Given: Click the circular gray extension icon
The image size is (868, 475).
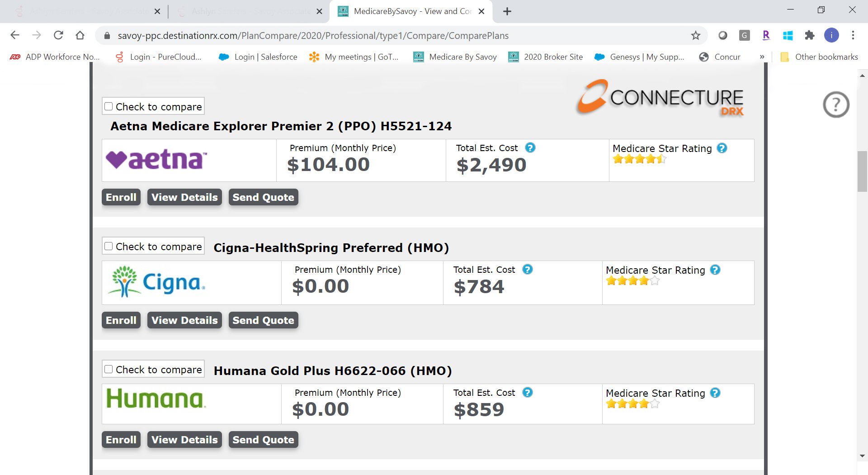Looking at the screenshot, I should (x=722, y=35).
